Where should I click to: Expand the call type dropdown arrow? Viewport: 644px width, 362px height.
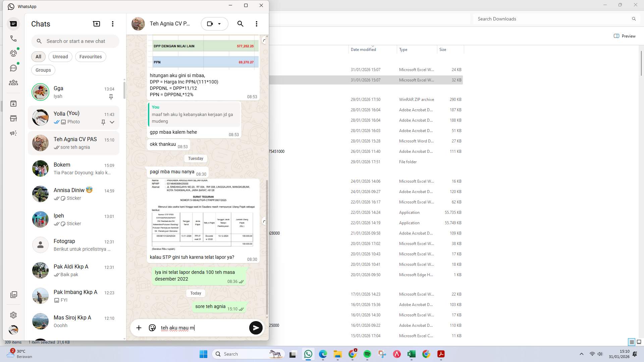[x=220, y=24]
